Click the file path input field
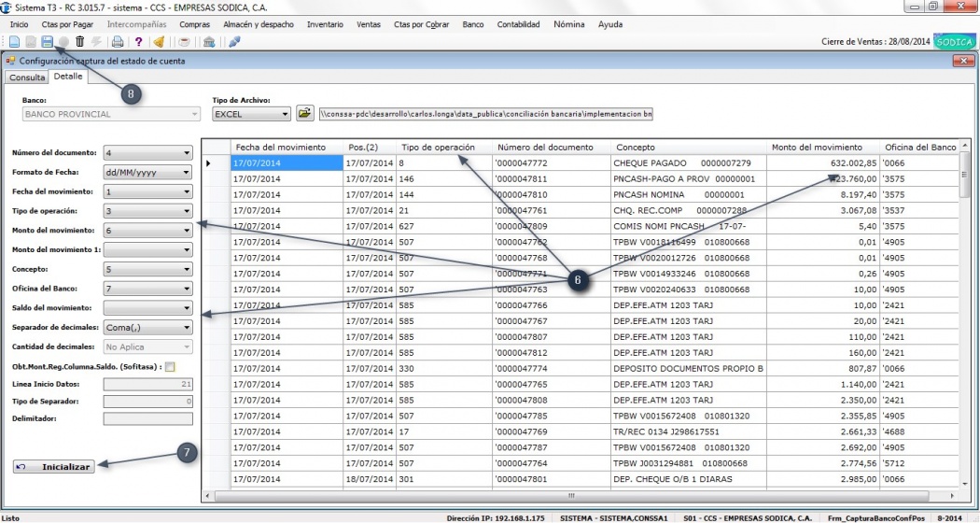Image resolution: width=980 pixels, height=523 pixels. tap(485, 114)
